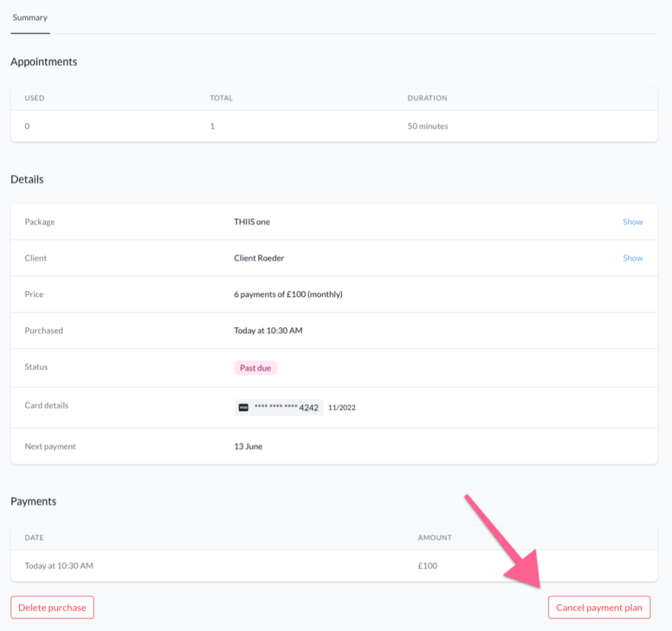Click the card expiry date 11/2022
The height and width of the screenshot is (631, 672).
(x=342, y=407)
